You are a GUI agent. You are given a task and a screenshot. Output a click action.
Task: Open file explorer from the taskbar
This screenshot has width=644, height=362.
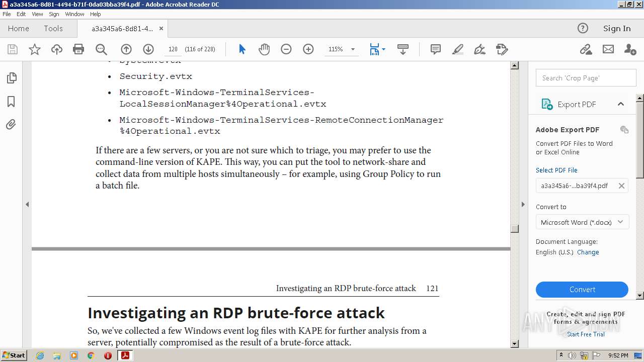(57, 355)
